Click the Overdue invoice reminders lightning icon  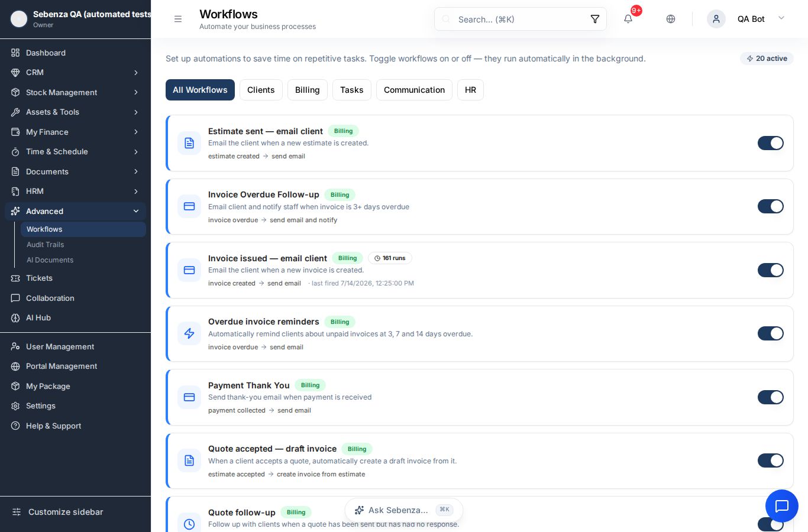click(189, 333)
